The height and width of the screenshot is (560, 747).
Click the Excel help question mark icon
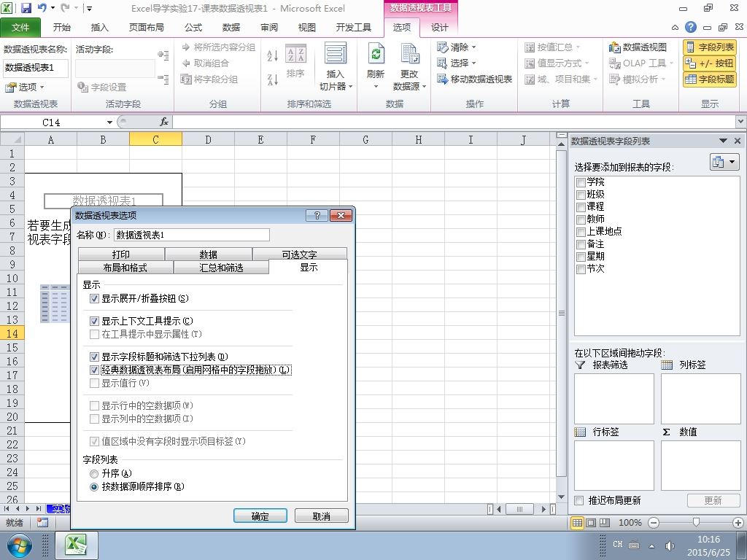[691, 27]
